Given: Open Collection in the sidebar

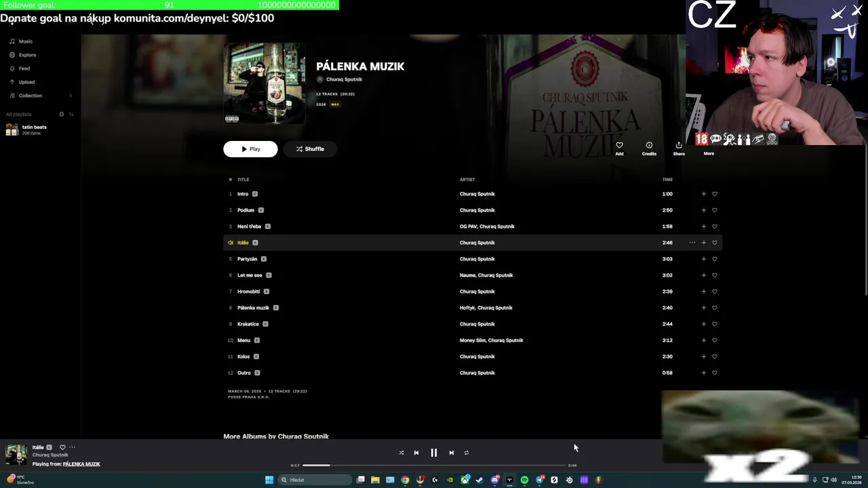Looking at the screenshot, I should pyautogui.click(x=26, y=96).
